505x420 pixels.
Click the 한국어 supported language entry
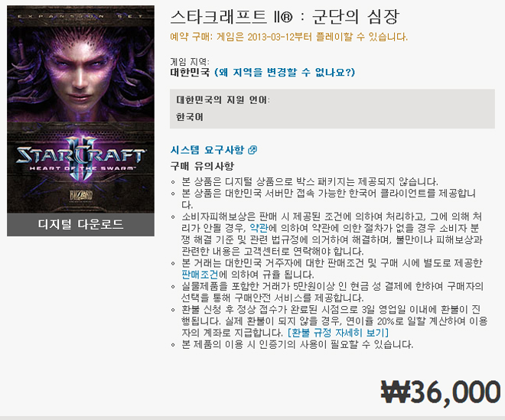[x=190, y=117]
